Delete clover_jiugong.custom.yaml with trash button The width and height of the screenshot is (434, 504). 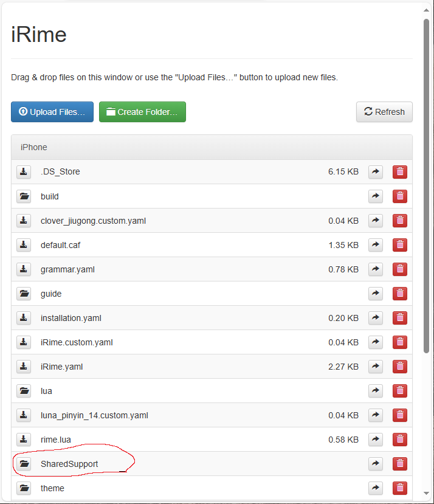coord(400,221)
